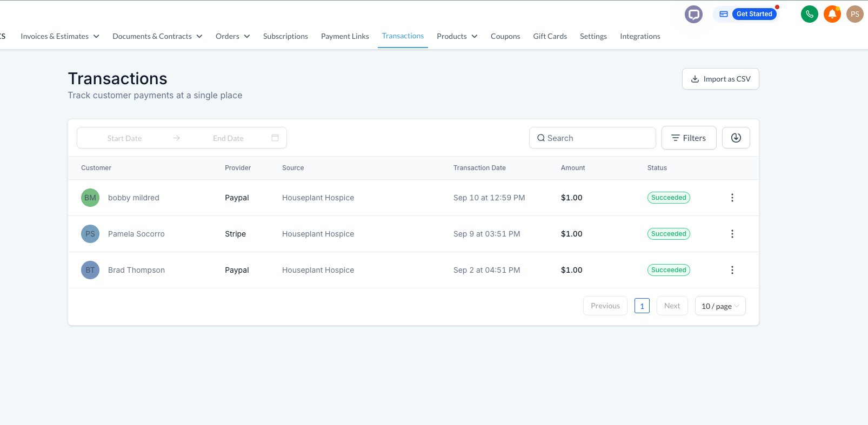The width and height of the screenshot is (868, 425).
Task: Click the End Date field
Action: (228, 138)
